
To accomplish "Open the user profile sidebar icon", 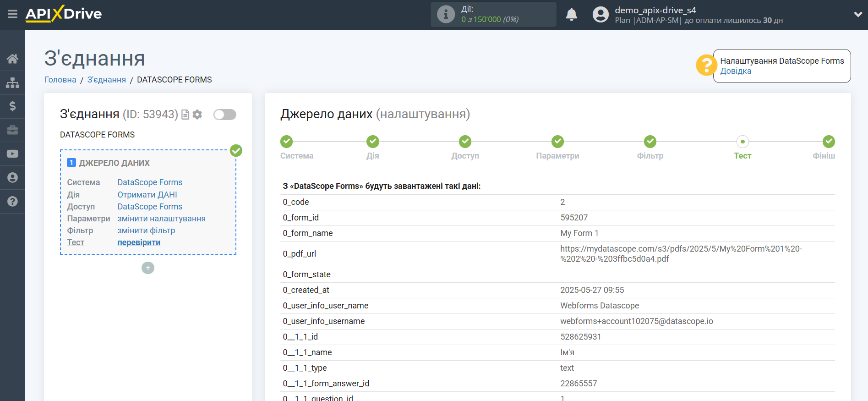I will tap(12, 178).
